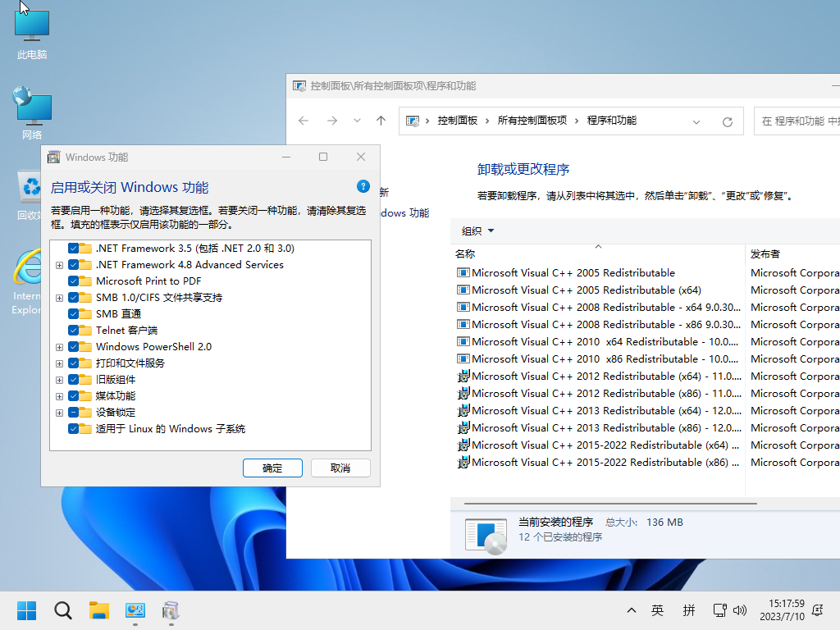Toggle Windows PowerShell 2.0 checkbox

click(x=73, y=347)
